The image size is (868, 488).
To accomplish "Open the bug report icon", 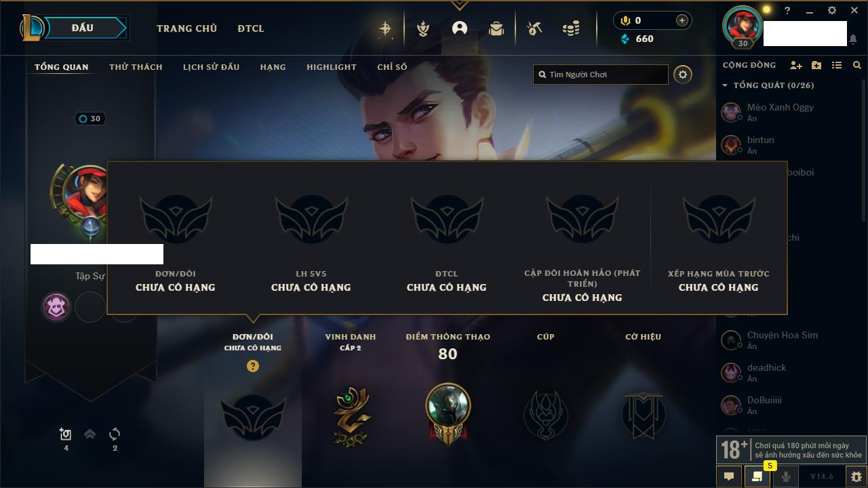I will 856,476.
